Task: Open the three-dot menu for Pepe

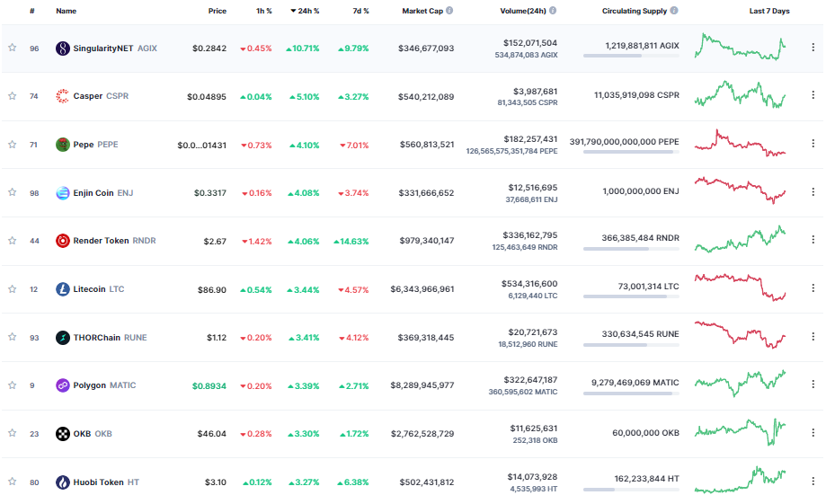Action: pos(813,143)
